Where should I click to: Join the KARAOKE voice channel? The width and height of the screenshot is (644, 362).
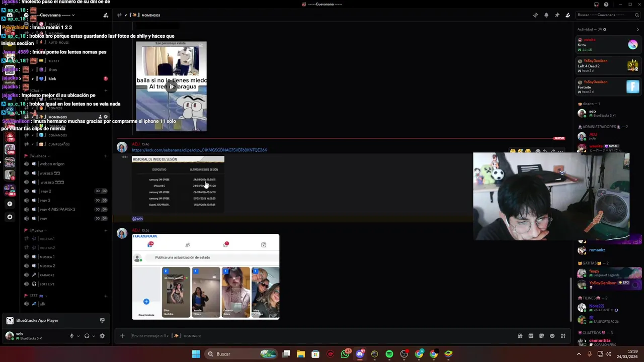(65, 275)
